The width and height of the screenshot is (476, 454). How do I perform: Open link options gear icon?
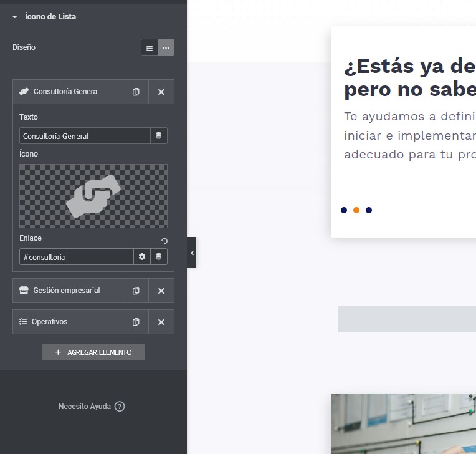tap(142, 257)
